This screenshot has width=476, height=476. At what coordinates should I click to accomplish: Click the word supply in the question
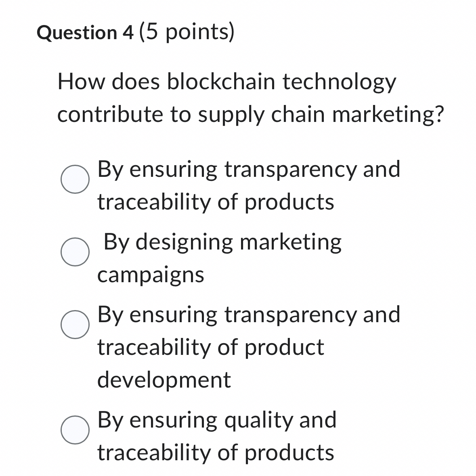231,115
